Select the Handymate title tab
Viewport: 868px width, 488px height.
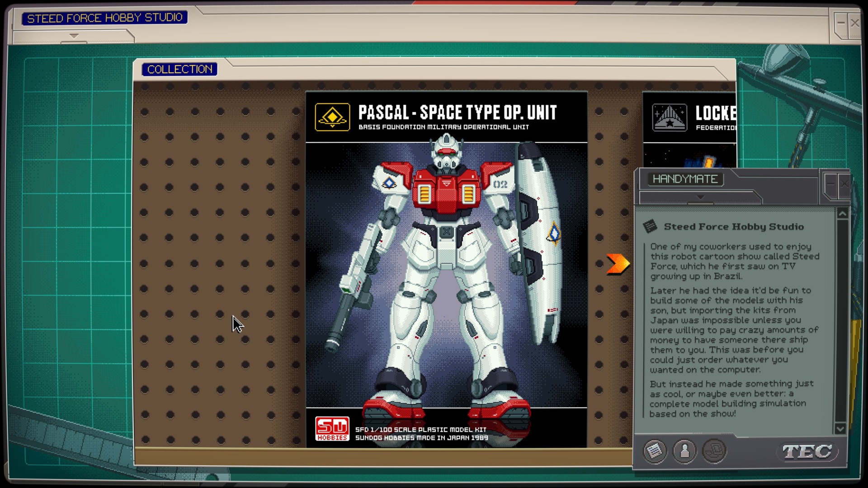pyautogui.click(x=685, y=179)
